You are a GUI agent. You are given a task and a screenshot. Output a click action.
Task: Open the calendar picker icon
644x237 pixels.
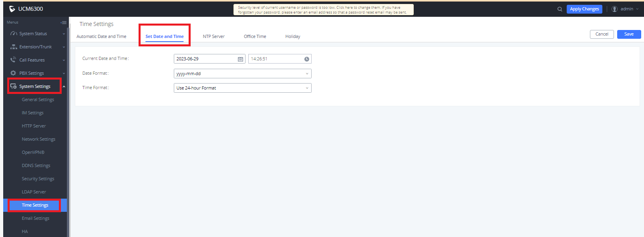pyautogui.click(x=240, y=59)
